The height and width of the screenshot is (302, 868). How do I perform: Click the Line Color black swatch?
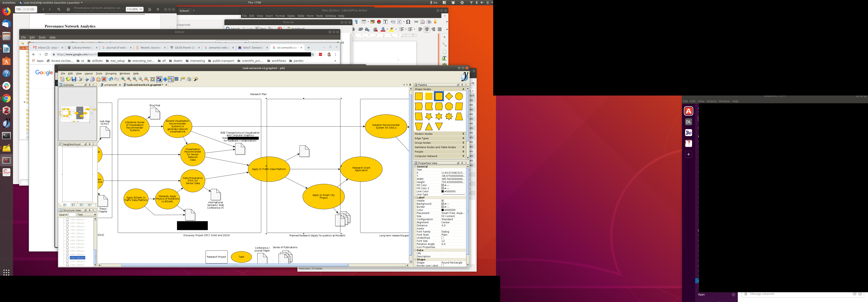tap(443, 192)
